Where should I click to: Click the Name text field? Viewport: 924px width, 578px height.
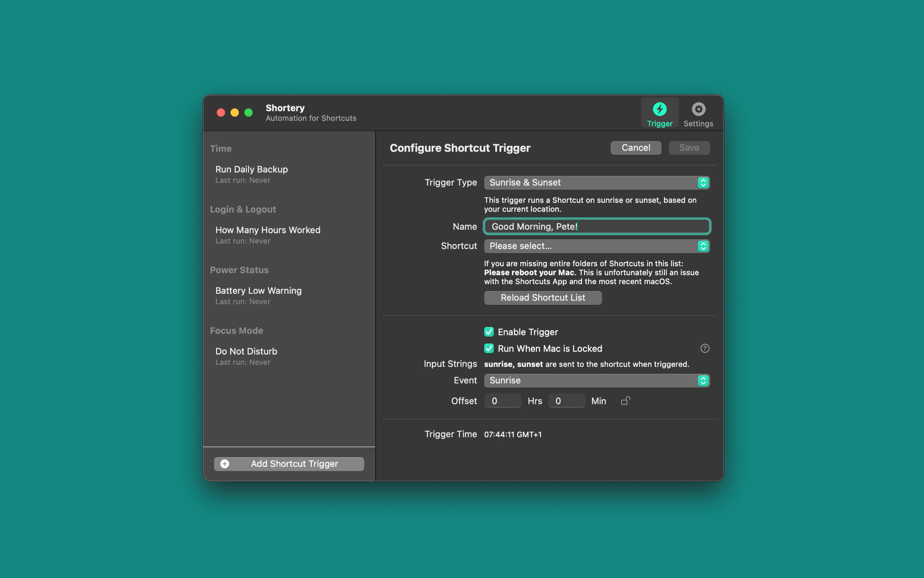point(596,227)
